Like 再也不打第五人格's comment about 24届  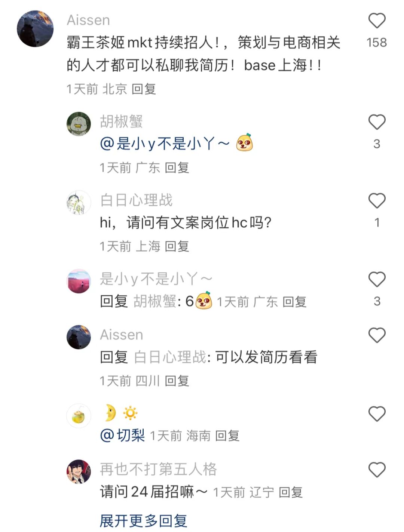coord(377,470)
